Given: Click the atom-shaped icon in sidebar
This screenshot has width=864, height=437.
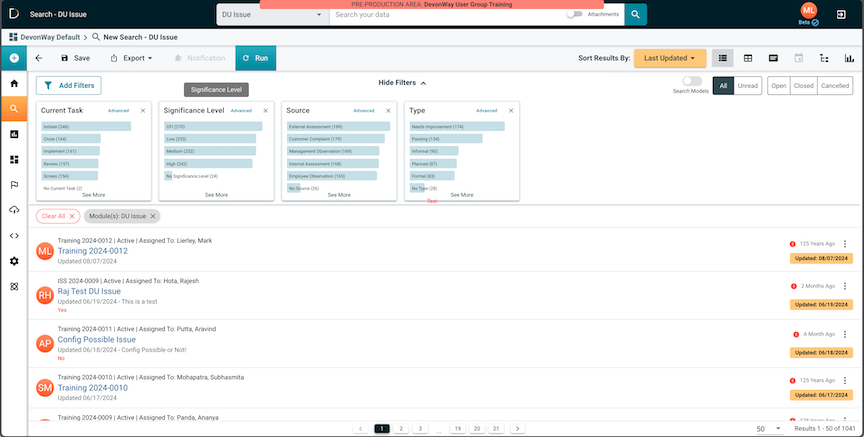Looking at the screenshot, I should [x=14, y=287].
